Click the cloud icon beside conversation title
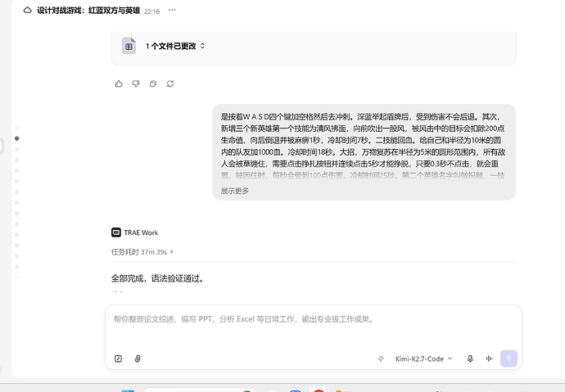This screenshot has width=565, height=392. 27,11
